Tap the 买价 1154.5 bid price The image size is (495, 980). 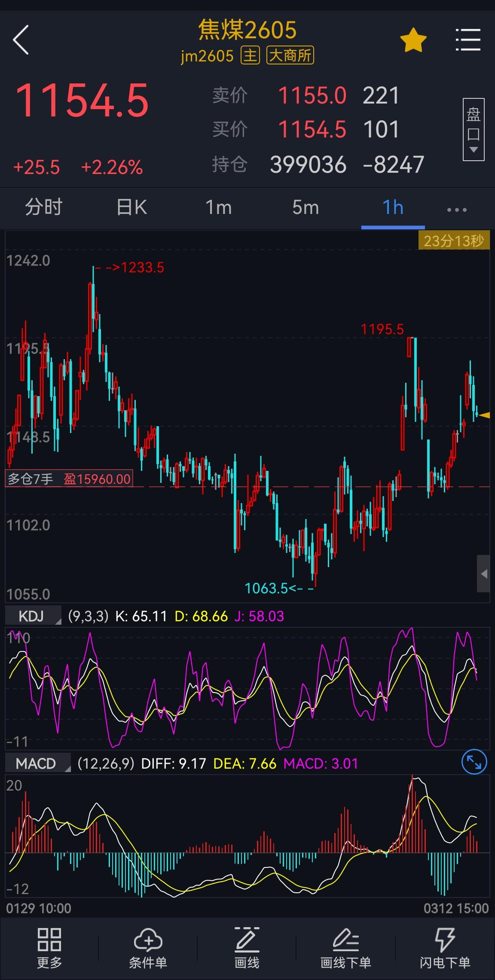click(x=312, y=129)
